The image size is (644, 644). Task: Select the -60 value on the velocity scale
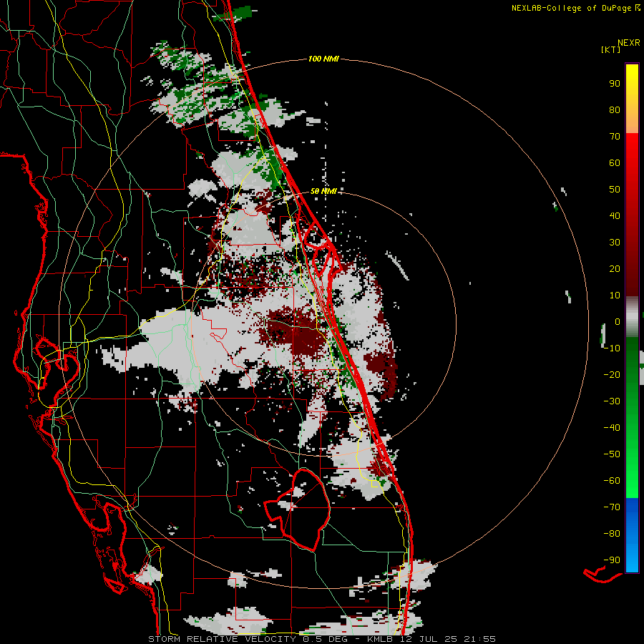[612, 481]
